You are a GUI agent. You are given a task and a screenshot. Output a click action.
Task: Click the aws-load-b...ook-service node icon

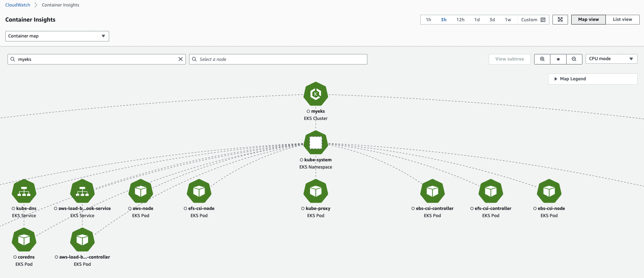82,192
